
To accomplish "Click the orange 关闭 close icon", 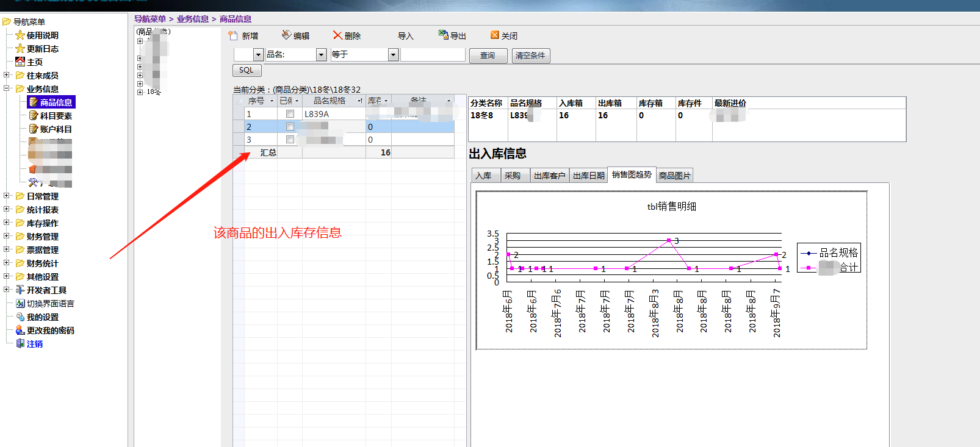I will click(x=495, y=35).
